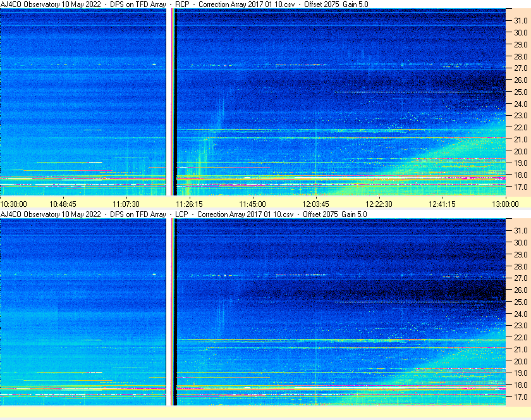531x420 pixels.
Task: Click the 29.0 frequency label in LCP chart
Action: tap(521, 254)
